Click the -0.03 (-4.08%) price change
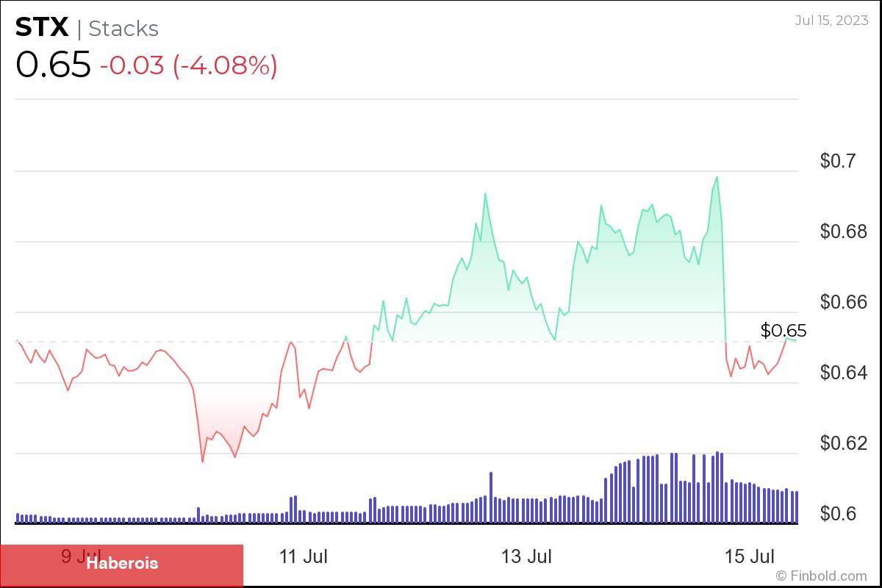 click(x=188, y=65)
